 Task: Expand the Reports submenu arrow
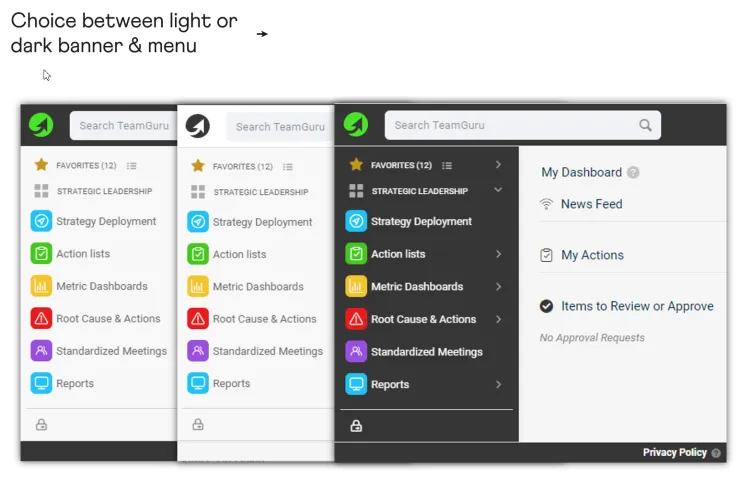pos(498,384)
